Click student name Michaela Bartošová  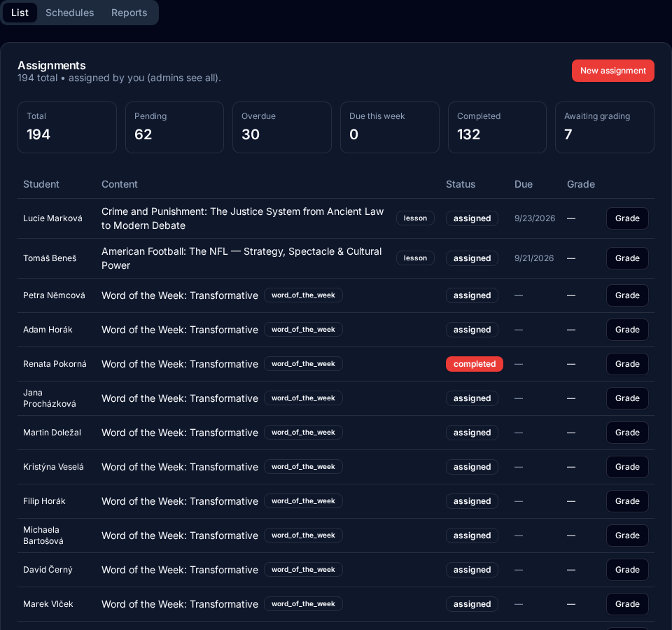43,535
